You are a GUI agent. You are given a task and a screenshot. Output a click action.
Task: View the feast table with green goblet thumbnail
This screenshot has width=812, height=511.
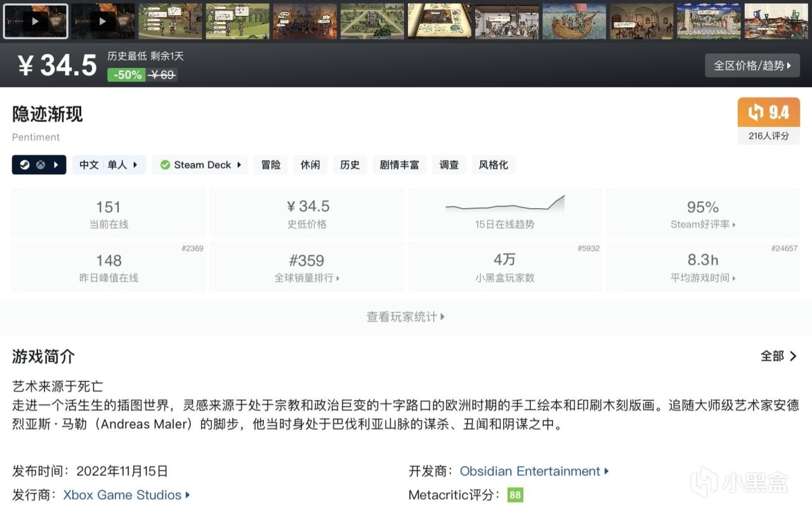pos(775,21)
